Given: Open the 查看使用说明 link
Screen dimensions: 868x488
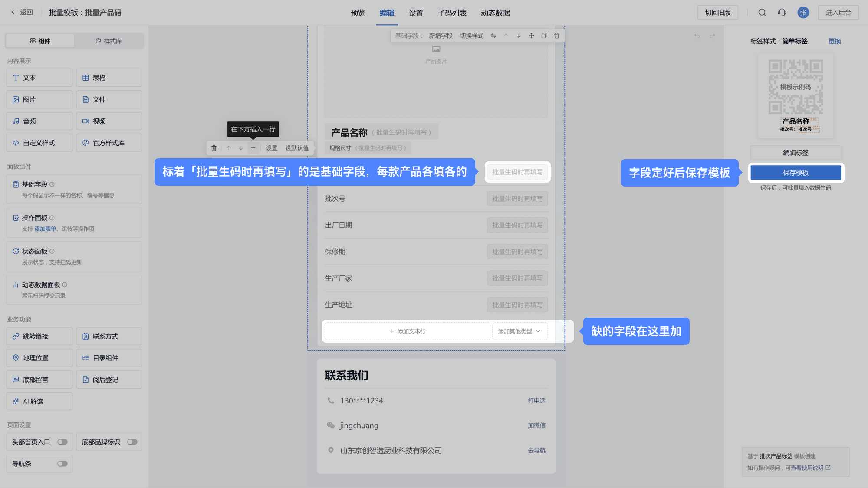Looking at the screenshot, I should [810, 468].
